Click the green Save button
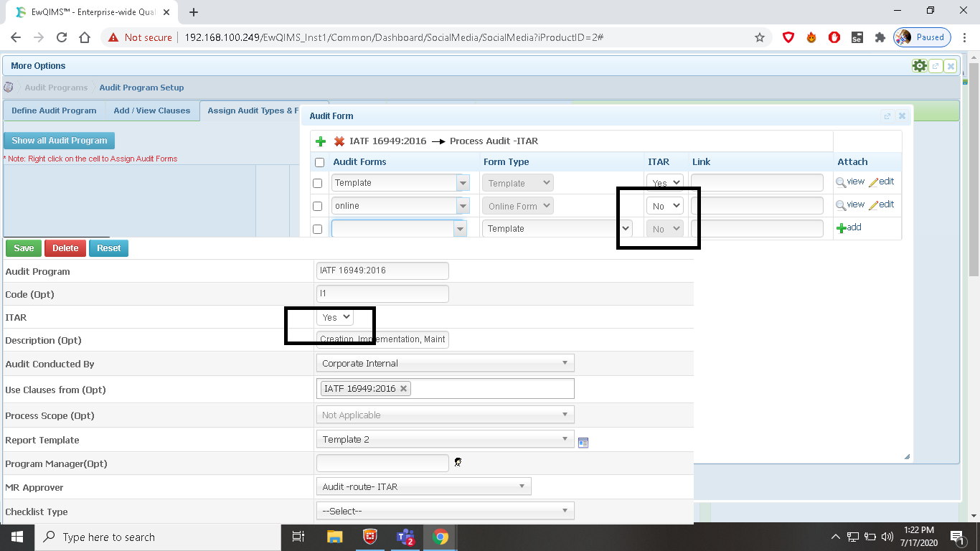Viewport: 980px width, 551px height. point(24,248)
